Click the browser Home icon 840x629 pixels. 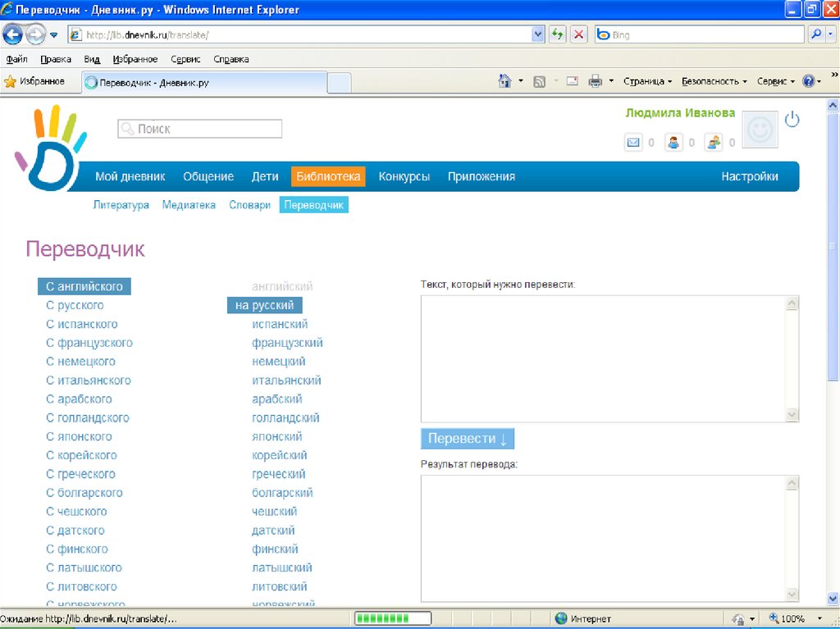point(506,81)
